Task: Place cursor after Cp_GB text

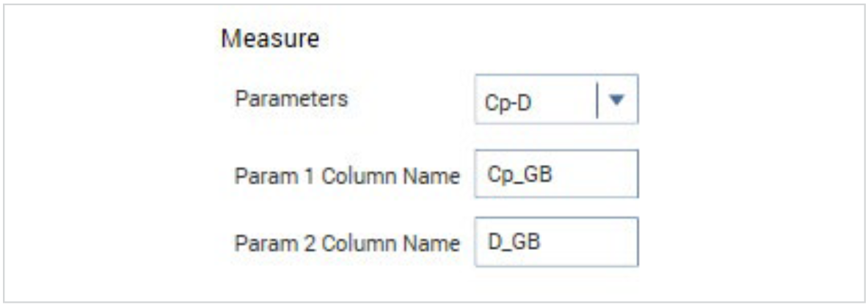Action: click(x=534, y=174)
